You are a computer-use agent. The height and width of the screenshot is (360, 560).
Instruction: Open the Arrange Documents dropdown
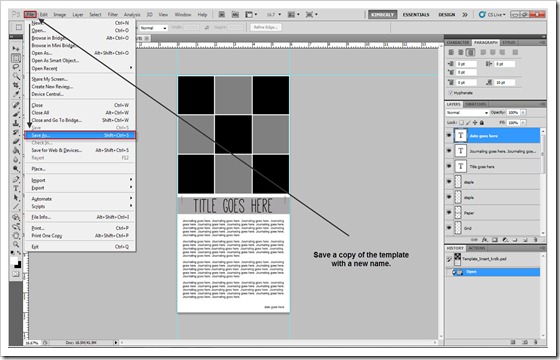[x=294, y=14]
